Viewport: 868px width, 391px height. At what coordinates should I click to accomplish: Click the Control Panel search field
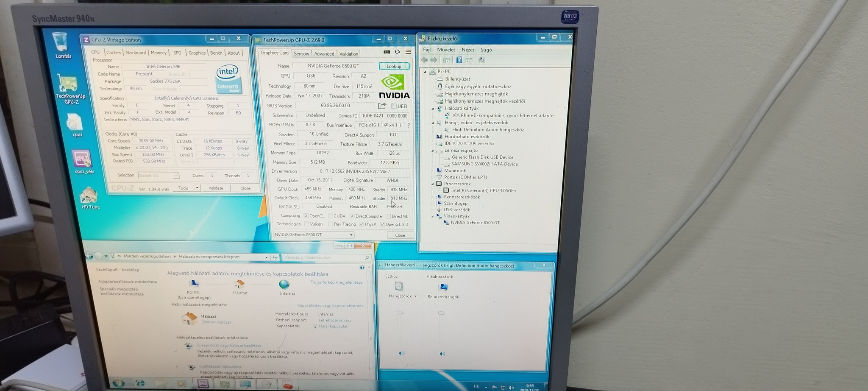click(x=327, y=257)
